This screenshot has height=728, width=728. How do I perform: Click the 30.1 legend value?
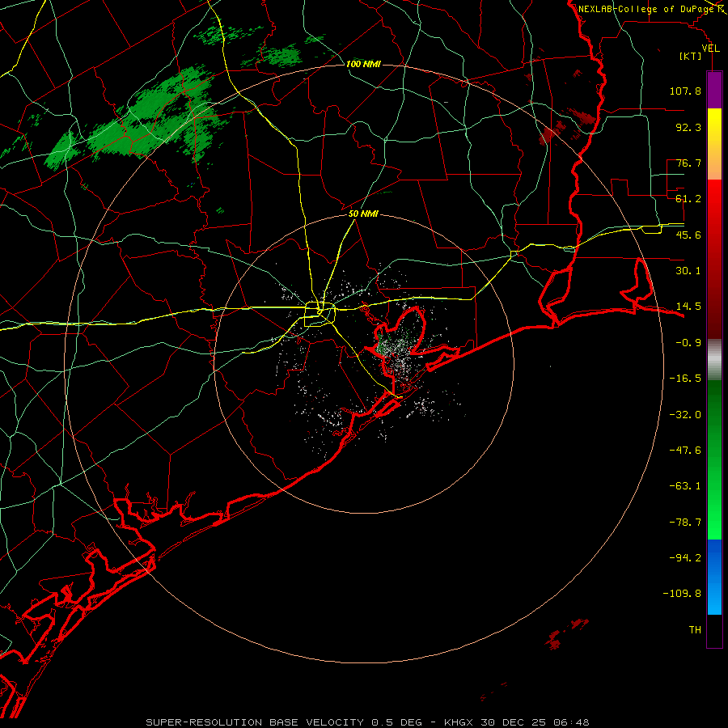pos(688,271)
